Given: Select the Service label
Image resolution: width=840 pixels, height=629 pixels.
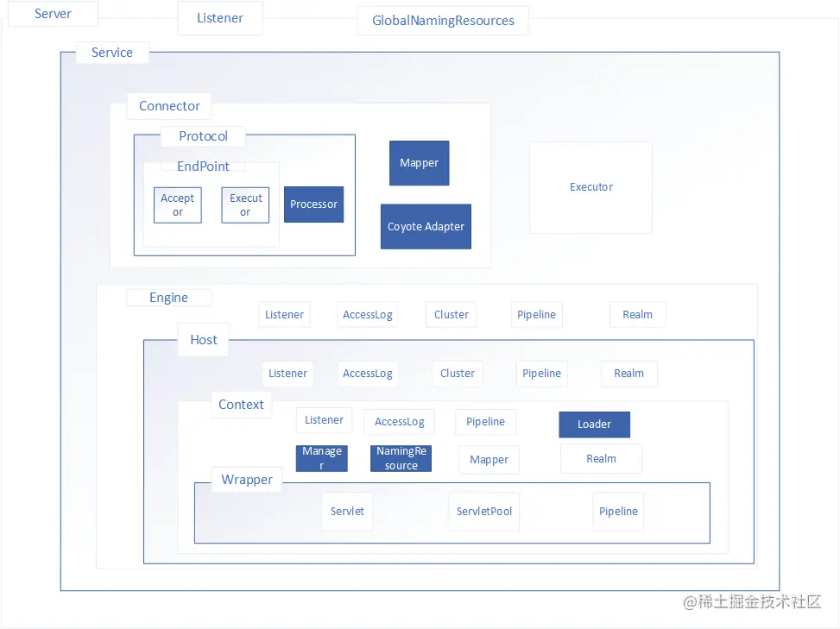Looking at the screenshot, I should (112, 53).
